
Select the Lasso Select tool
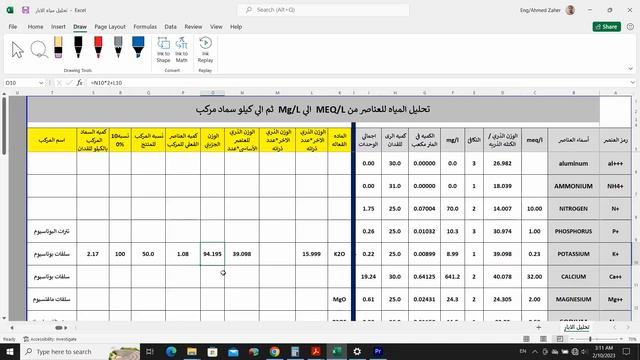[39, 50]
